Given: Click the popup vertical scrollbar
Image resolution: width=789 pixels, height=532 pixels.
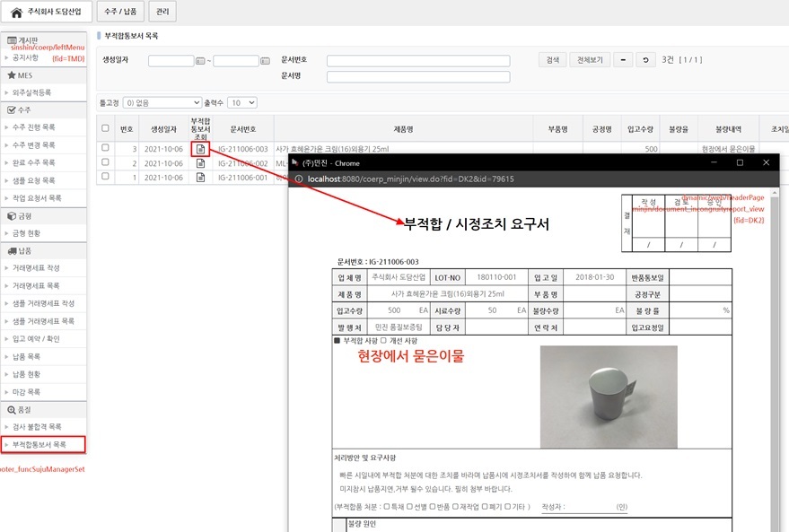Looking at the screenshot, I should pos(775,360).
